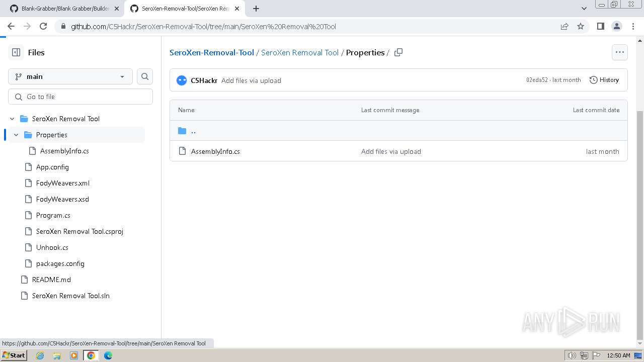This screenshot has width=644, height=362.
Task: Click the clock showing 12:50 AM
Action: (x=618, y=355)
